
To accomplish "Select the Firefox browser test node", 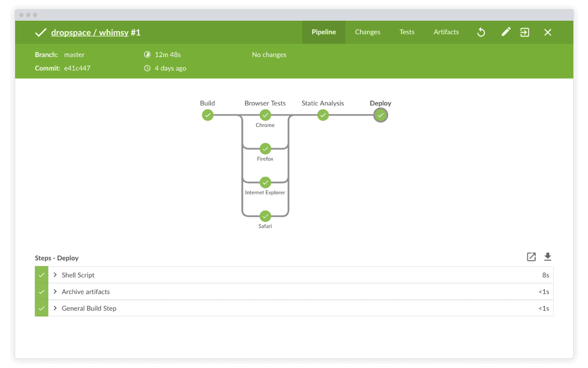I will click(x=265, y=149).
